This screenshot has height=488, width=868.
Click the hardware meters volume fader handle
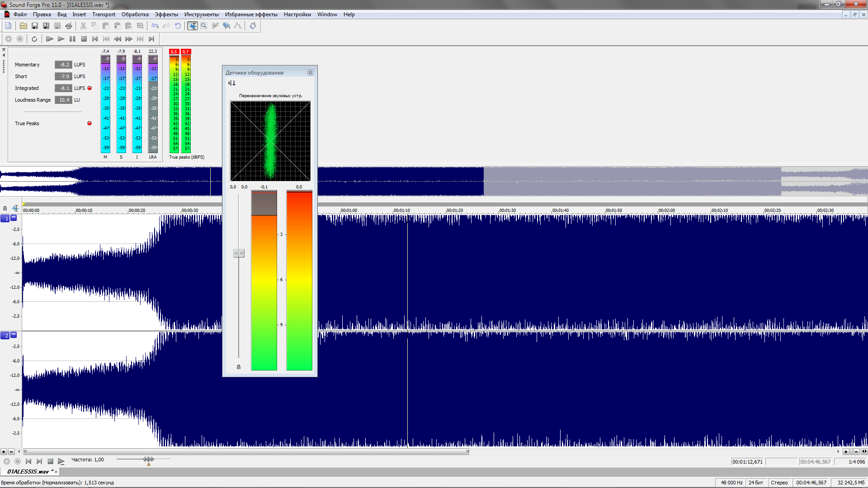pyautogui.click(x=239, y=253)
